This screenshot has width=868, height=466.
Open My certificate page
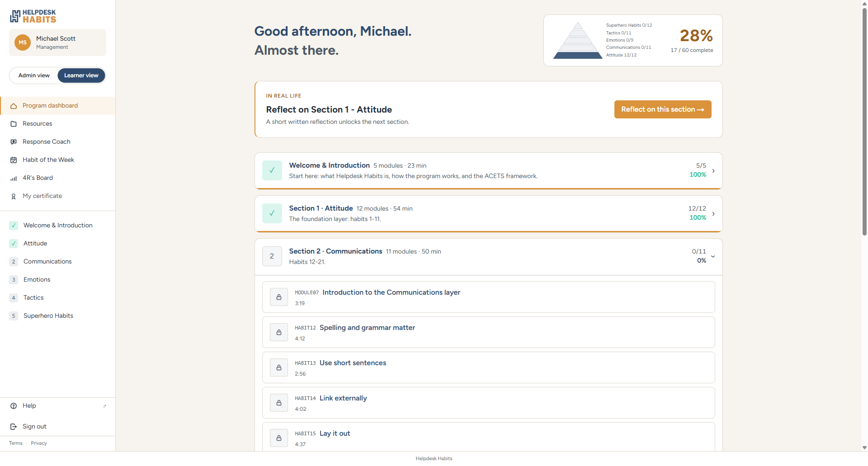pos(58,196)
